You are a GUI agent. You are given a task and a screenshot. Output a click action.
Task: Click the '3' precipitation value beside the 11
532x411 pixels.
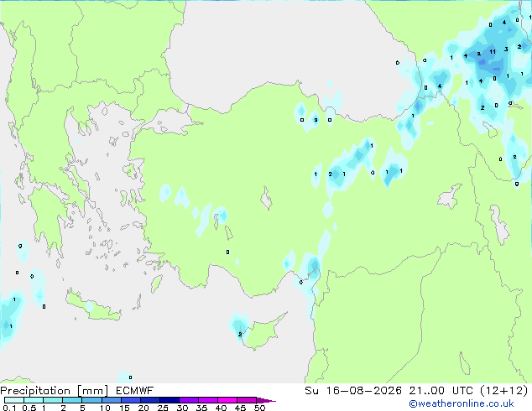[506, 49]
